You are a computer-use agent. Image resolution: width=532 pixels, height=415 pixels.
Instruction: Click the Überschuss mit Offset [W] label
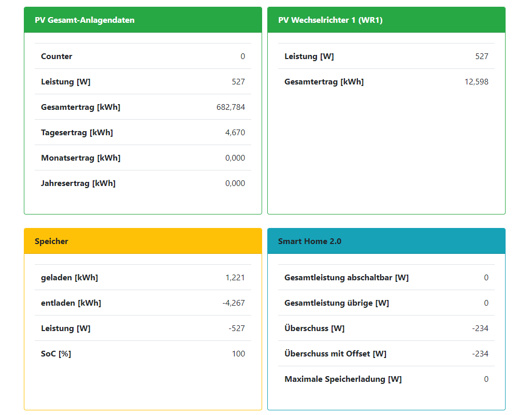coord(335,354)
